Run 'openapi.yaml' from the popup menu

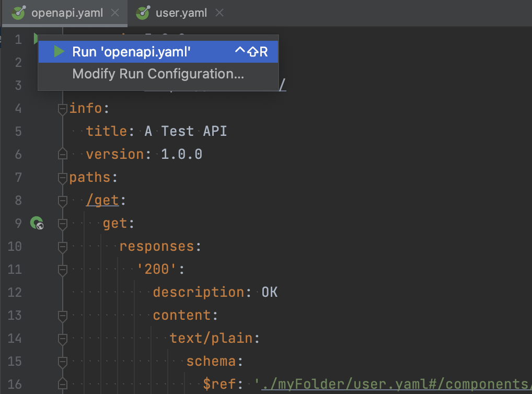pyautogui.click(x=158, y=52)
